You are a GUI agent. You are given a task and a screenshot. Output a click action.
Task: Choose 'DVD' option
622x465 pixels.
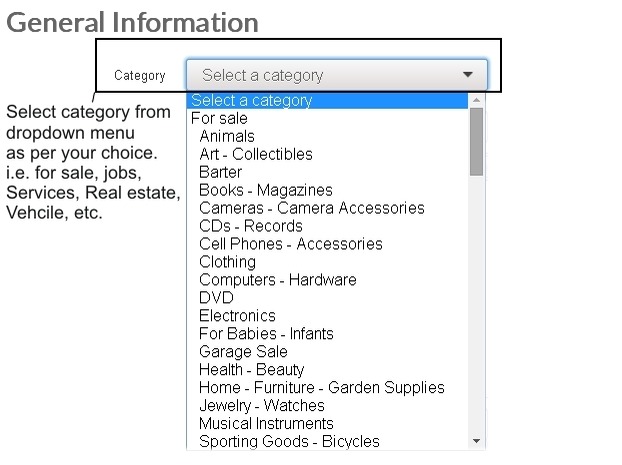point(216,298)
